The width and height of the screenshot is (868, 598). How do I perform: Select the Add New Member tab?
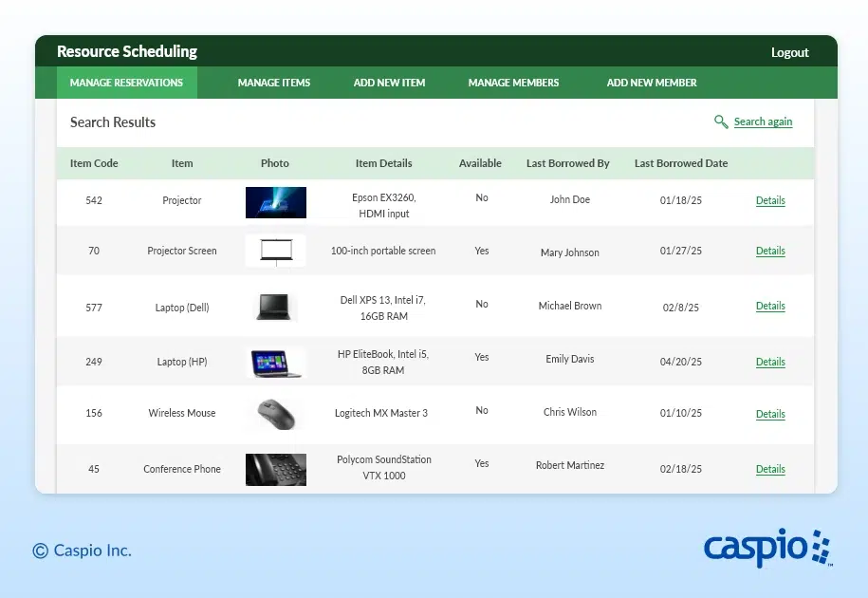(652, 83)
